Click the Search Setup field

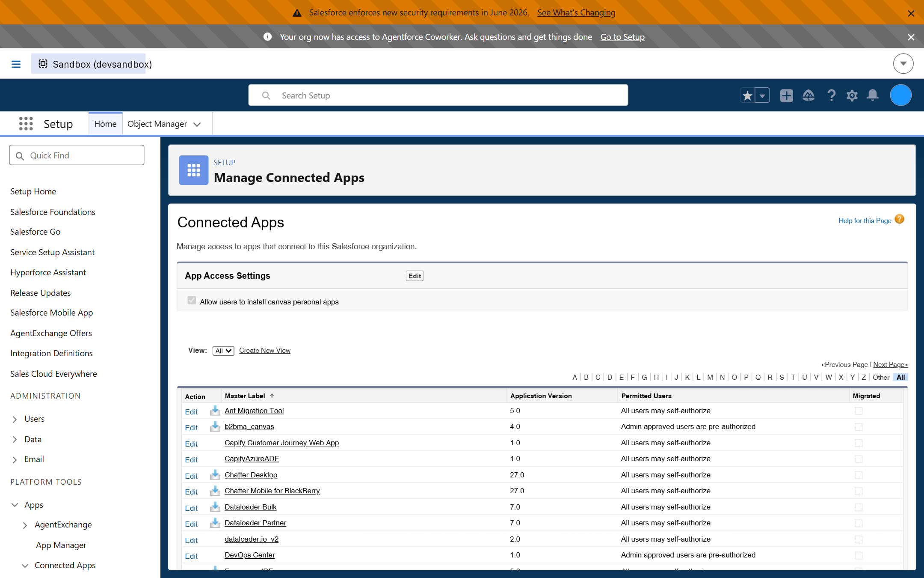pyautogui.click(x=438, y=95)
